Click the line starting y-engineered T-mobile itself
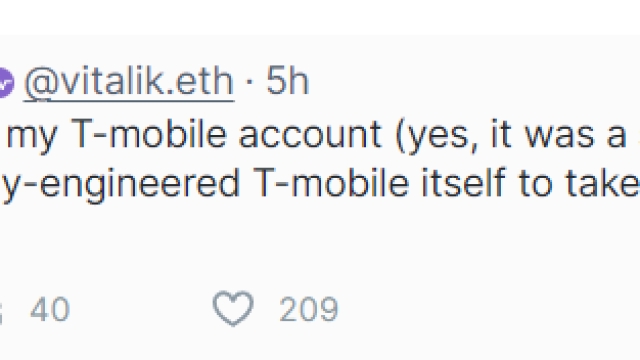The height and width of the screenshot is (360, 640). (x=320, y=184)
